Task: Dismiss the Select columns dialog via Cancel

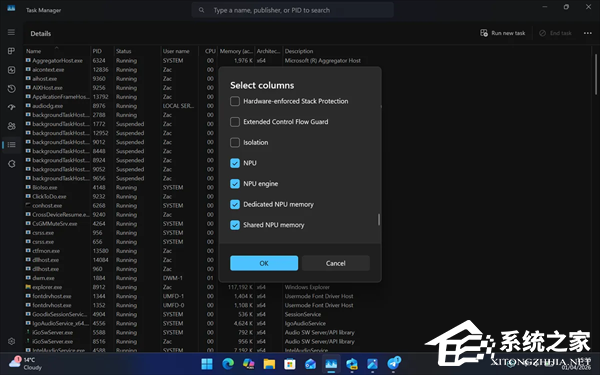Action: tap(336, 263)
